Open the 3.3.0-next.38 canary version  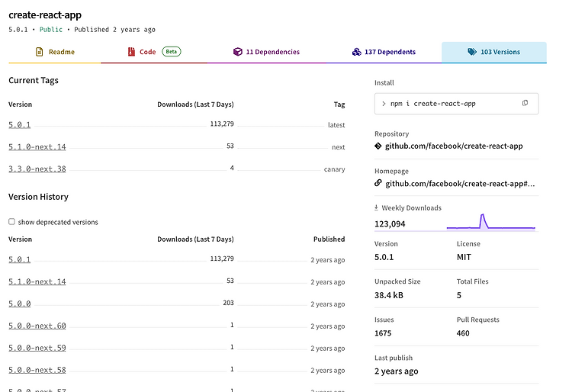37,169
